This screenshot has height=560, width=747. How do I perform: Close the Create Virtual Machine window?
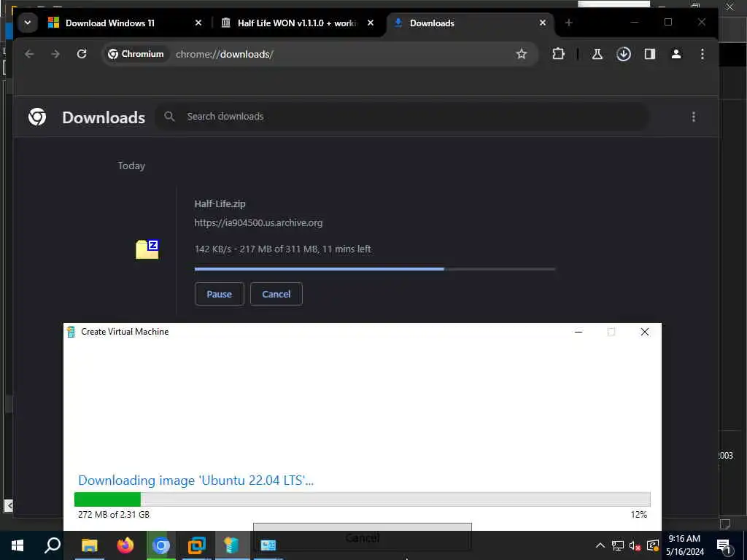tap(645, 332)
